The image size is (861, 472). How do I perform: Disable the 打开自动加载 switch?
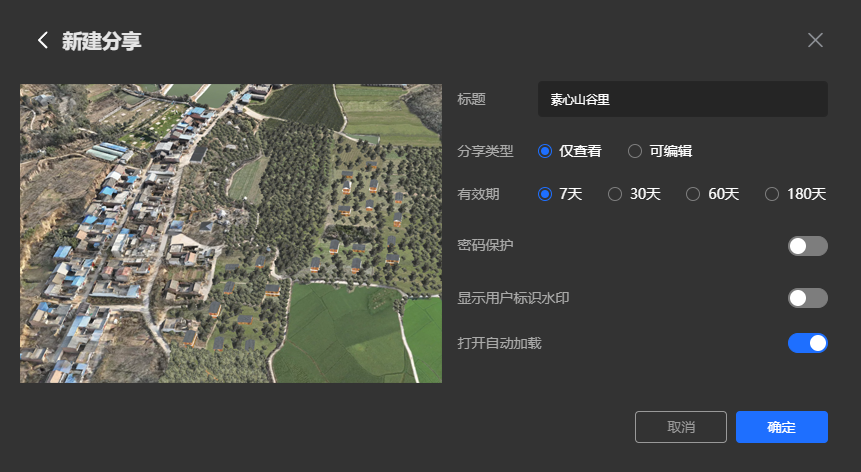(808, 343)
